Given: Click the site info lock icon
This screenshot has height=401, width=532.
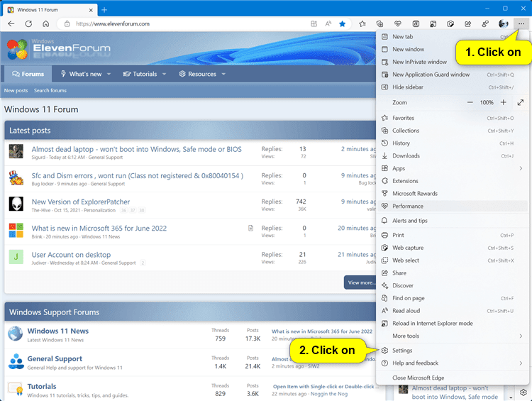Looking at the screenshot, I should [x=67, y=23].
